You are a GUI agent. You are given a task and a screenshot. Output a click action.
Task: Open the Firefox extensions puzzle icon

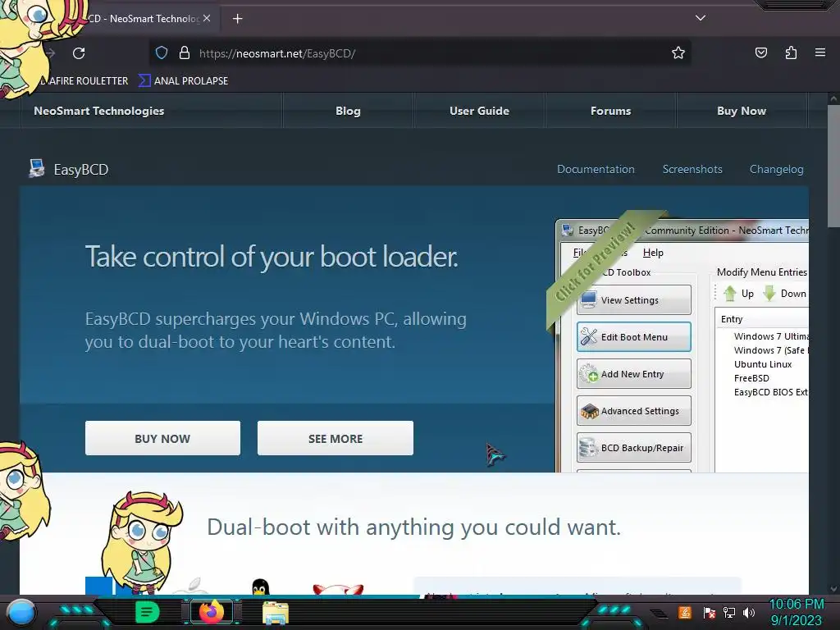pos(791,52)
